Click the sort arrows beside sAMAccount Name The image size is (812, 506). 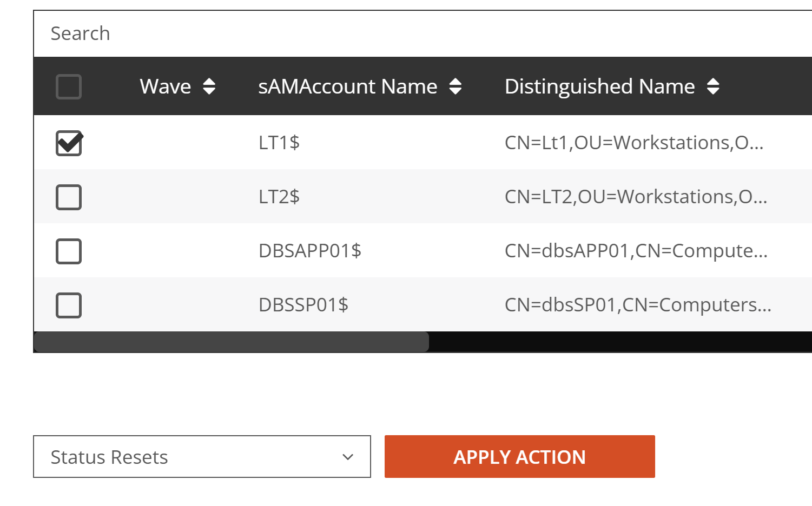pyautogui.click(x=455, y=86)
